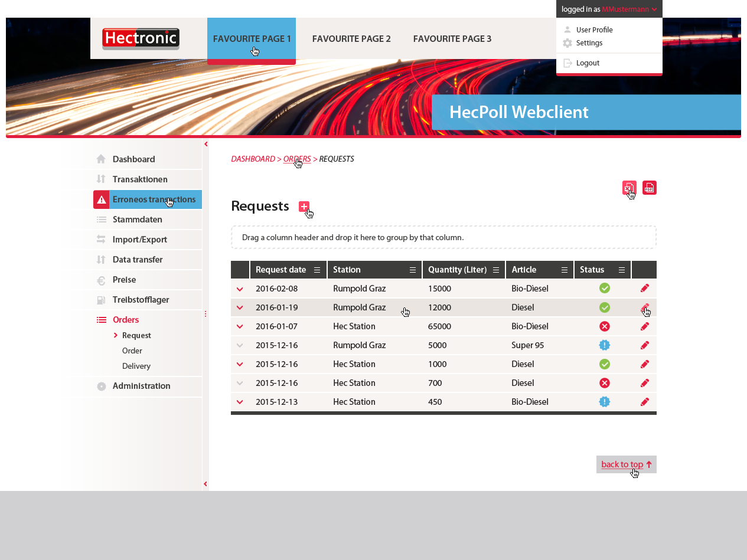Screen dimensions: 747x560
Task: Select Settings menu entry
Action: [x=589, y=43]
